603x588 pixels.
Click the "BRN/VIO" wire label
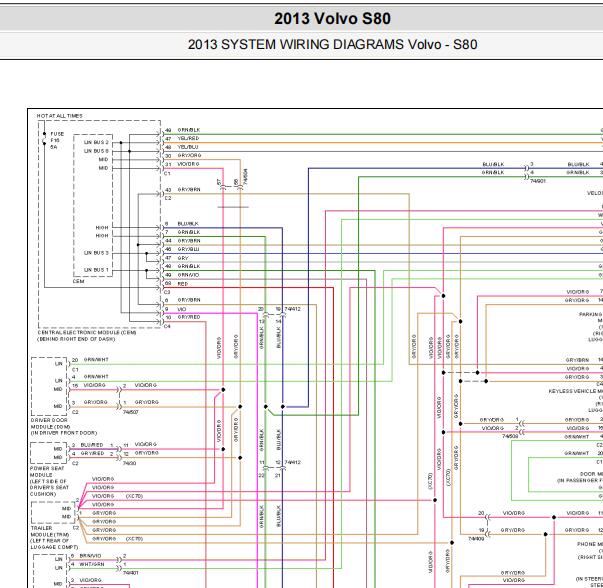click(90, 556)
